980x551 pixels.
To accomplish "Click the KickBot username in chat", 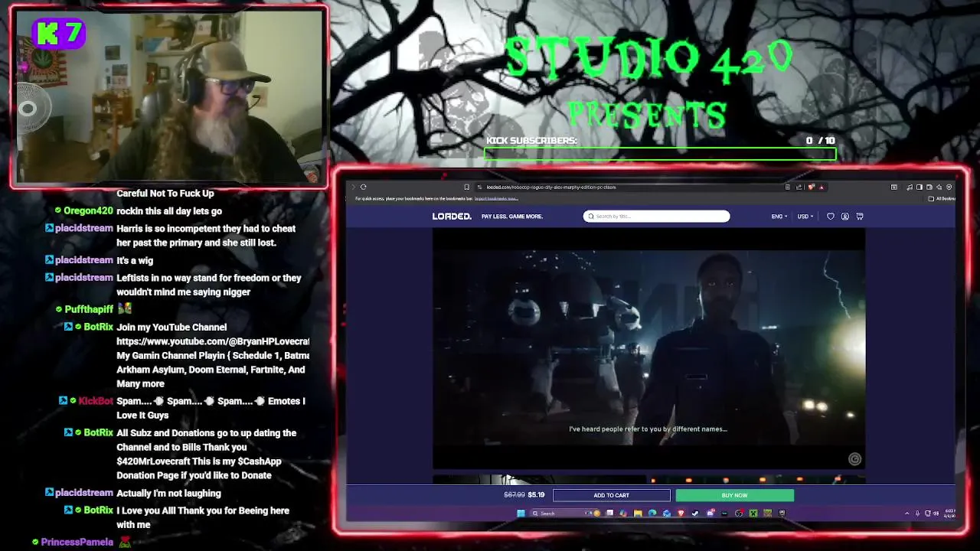I will 96,401.
